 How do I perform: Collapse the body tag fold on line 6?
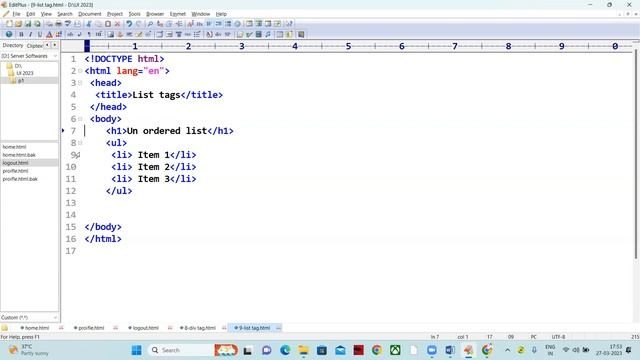pos(80,119)
